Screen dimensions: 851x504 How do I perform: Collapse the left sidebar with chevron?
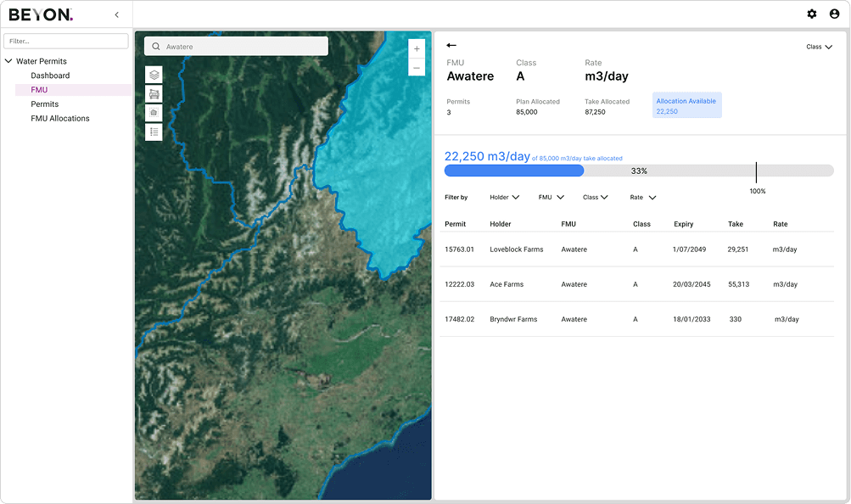click(117, 14)
